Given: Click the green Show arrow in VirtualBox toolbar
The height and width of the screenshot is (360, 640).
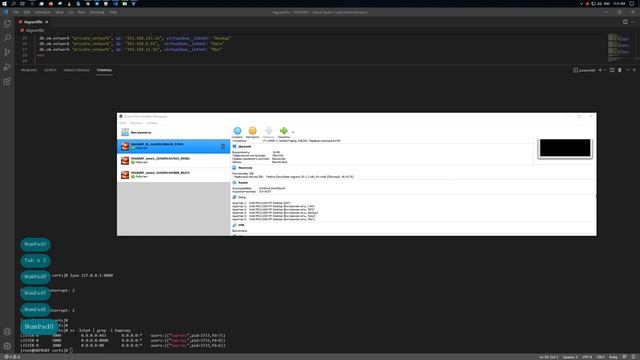Looking at the screenshot, I should 284,132.
